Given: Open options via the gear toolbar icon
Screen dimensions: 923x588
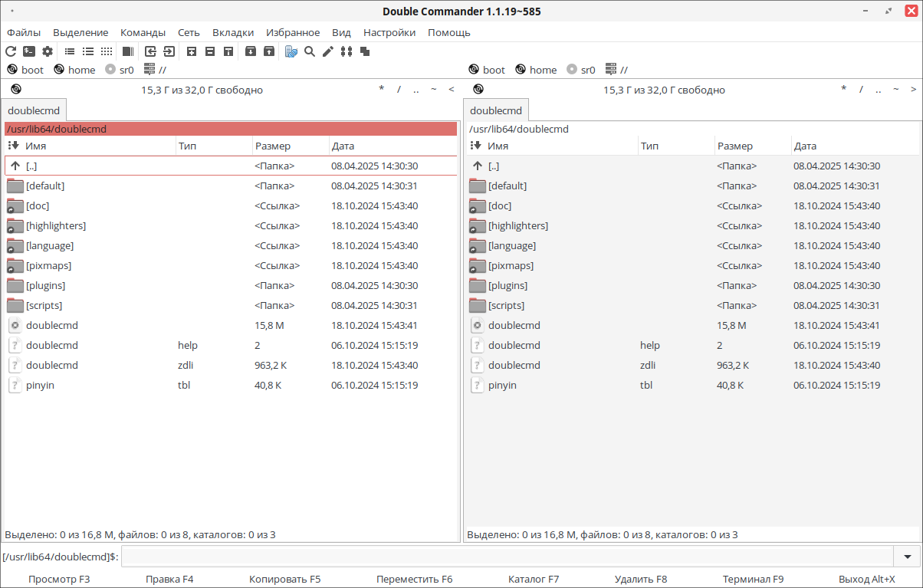Looking at the screenshot, I should [48, 51].
